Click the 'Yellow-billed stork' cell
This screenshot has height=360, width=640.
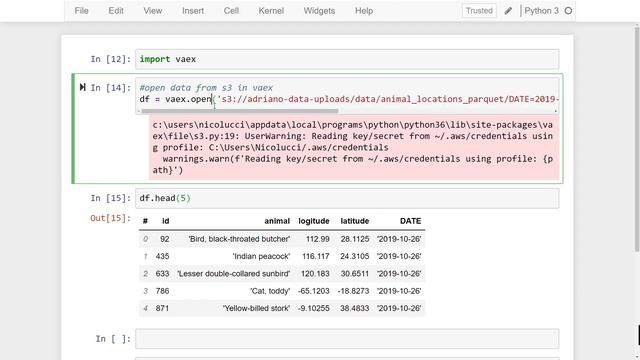[256, 309]
